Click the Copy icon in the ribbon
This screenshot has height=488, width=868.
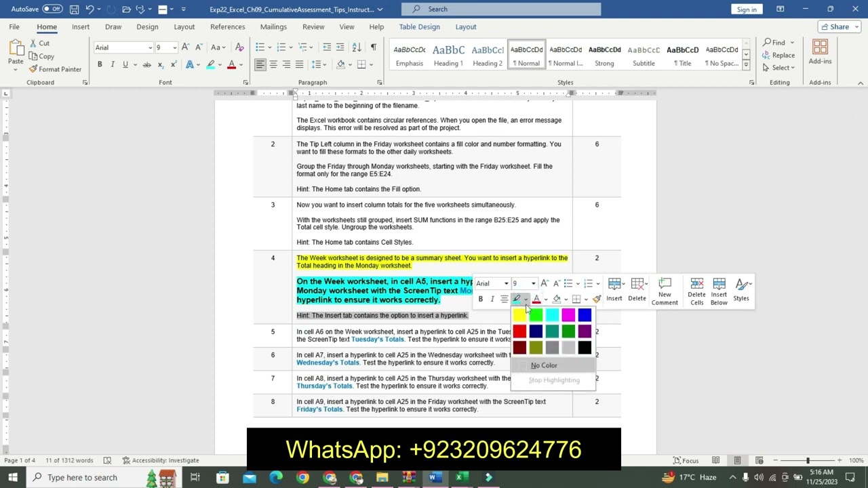(x=33, y=56)
